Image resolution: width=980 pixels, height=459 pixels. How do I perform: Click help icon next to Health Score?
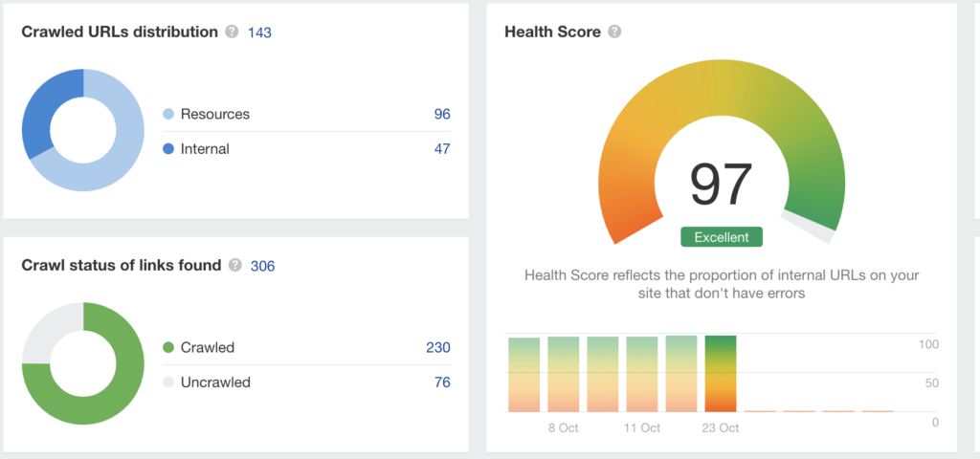[x=614, y=32]
